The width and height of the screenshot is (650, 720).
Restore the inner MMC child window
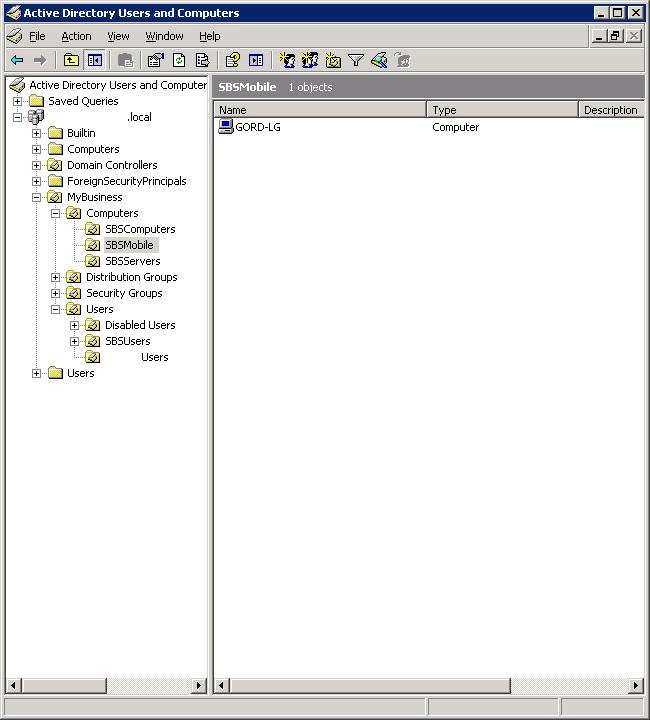[x=616, y=36]
